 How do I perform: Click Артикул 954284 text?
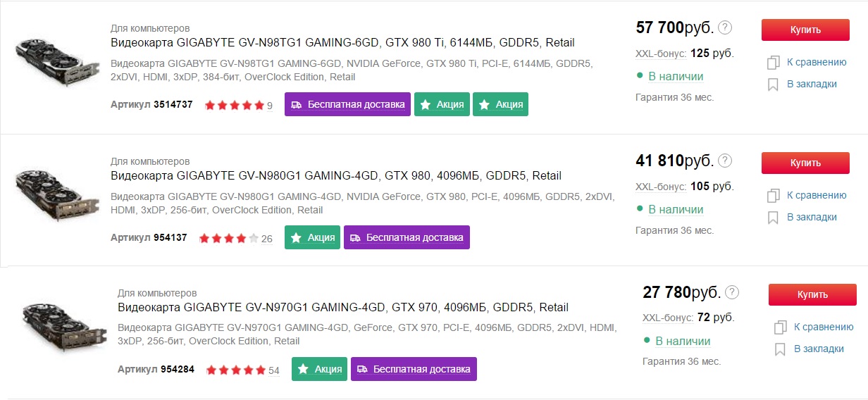(156, 370)
